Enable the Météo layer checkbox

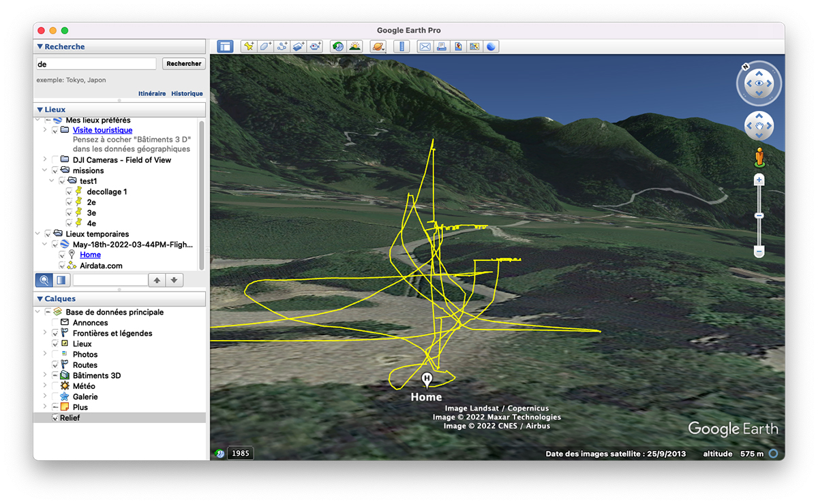coord(55,386)
